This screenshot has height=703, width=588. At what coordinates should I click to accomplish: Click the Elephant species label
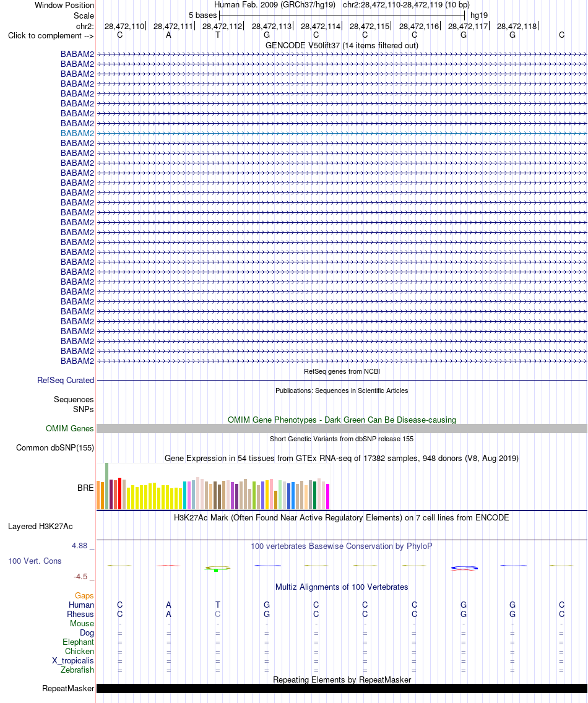79,642
